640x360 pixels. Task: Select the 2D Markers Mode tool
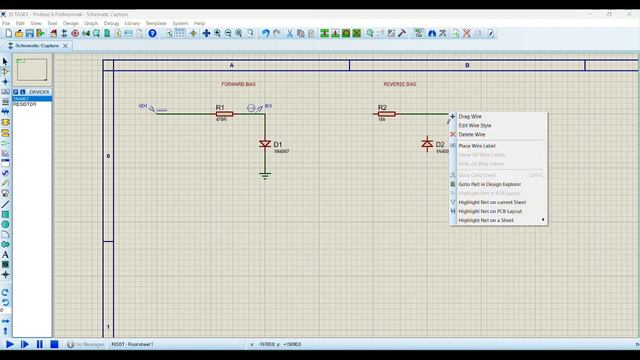pos(5,275)
